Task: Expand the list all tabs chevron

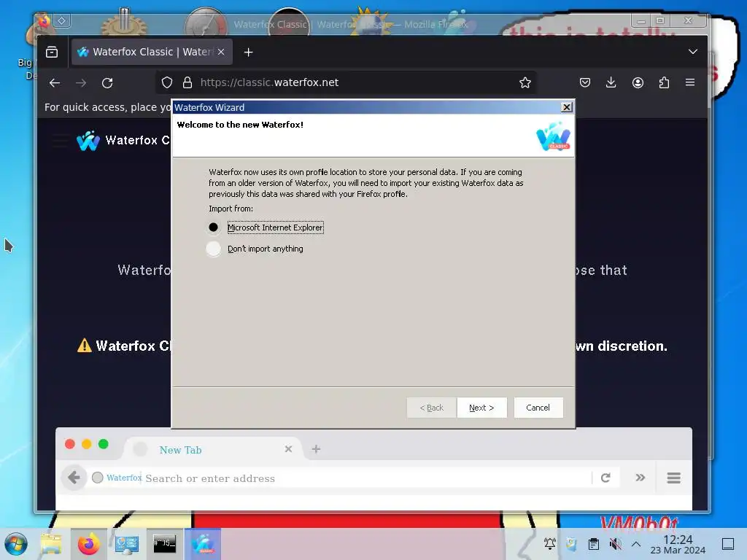Action: coord(693,52)
